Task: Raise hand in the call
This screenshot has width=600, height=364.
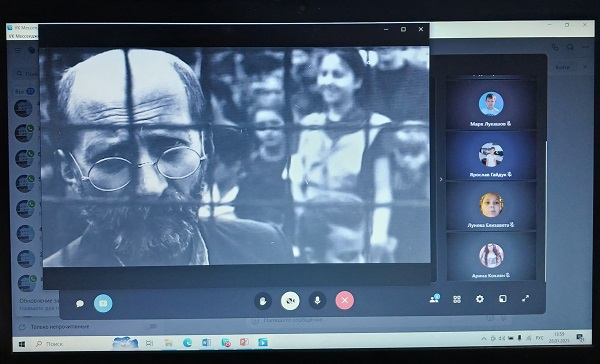Action: [263, 301]
